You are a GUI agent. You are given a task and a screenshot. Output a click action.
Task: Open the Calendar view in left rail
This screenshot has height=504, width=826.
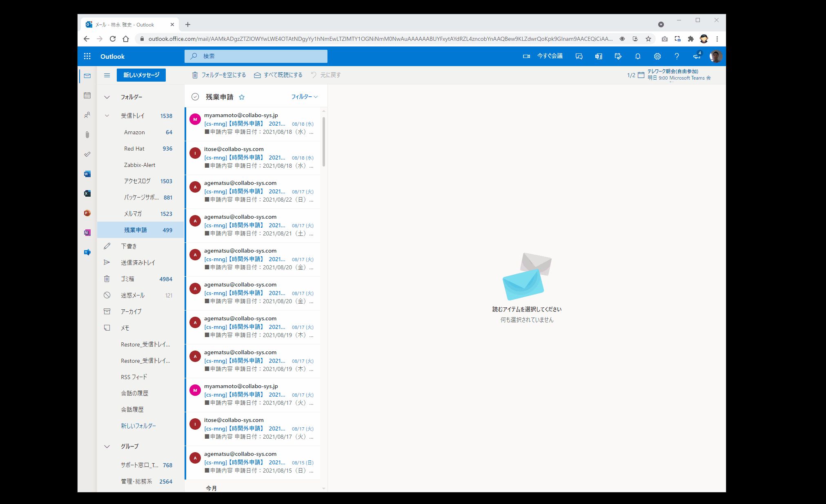tap(87, 95)
